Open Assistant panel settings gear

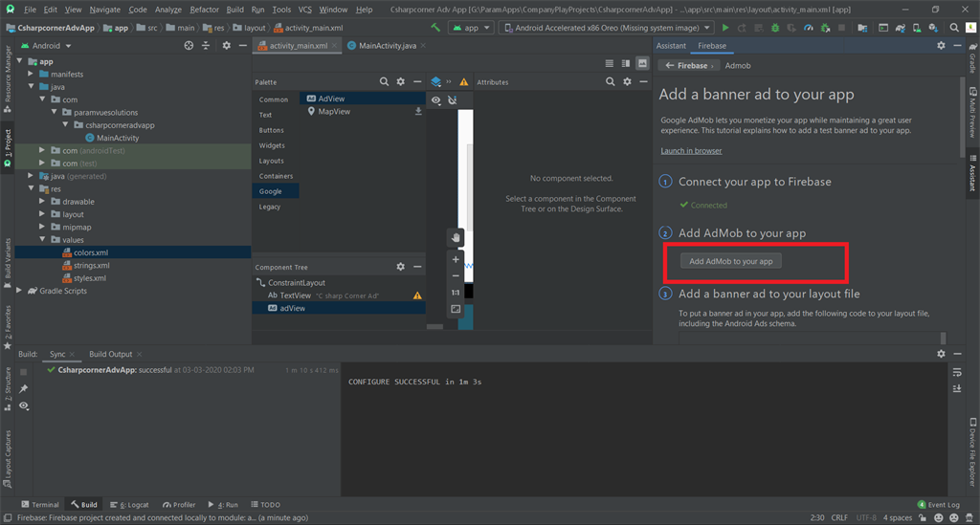(942, 46)
